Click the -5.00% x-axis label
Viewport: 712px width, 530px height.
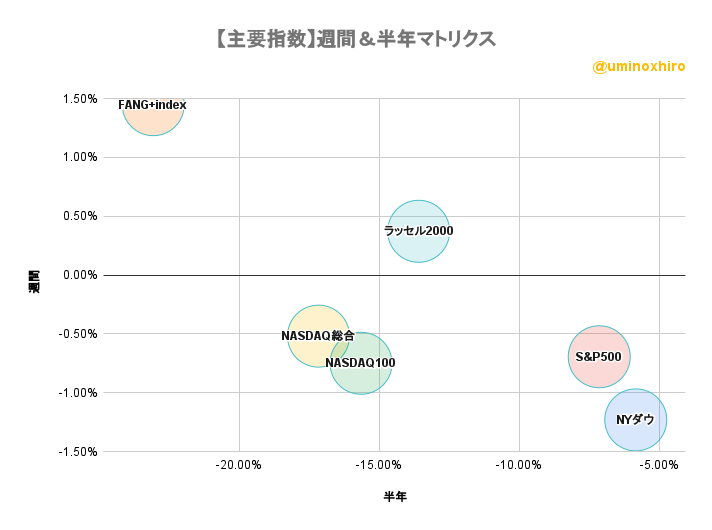click(x=659, y=465)
